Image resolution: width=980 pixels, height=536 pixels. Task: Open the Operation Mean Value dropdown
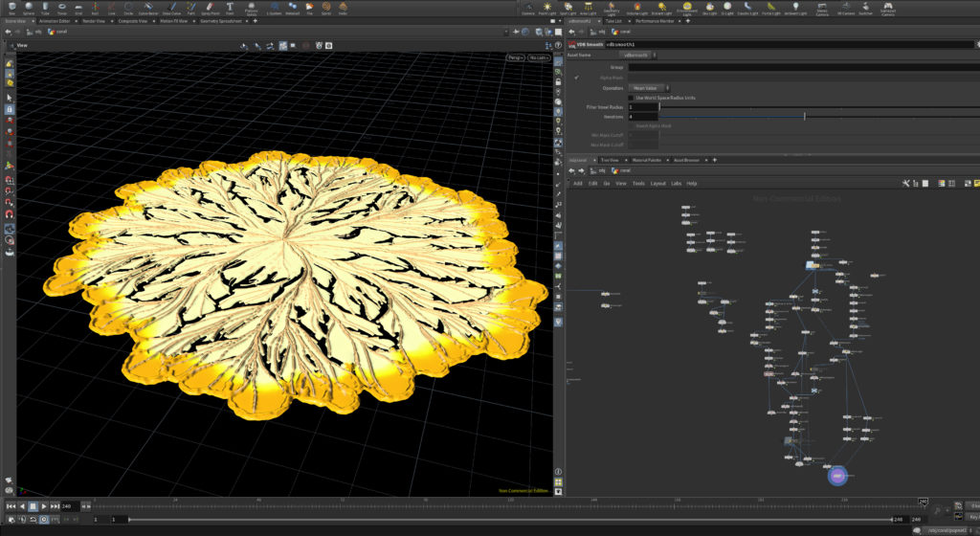(x=649, y=88)
